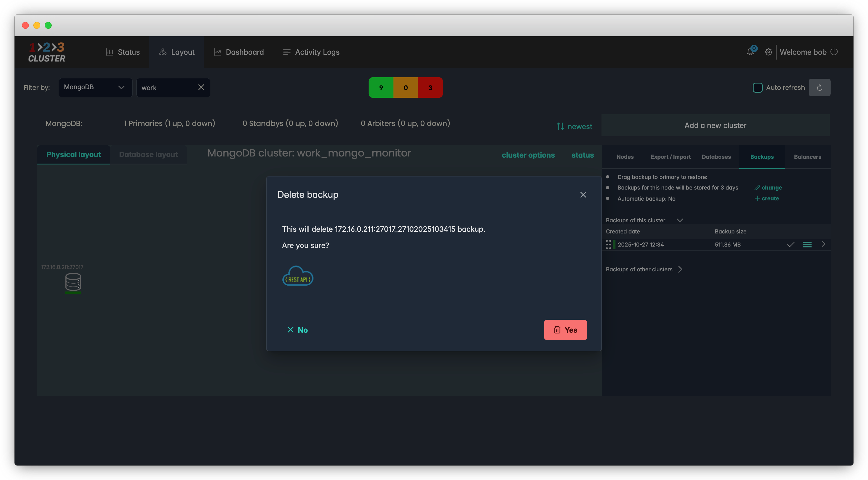Click the REST API cloud icon

coord(298,276)
